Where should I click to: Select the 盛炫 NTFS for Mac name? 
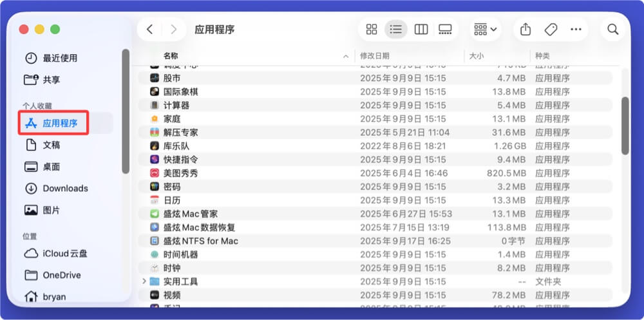[201, 241]
